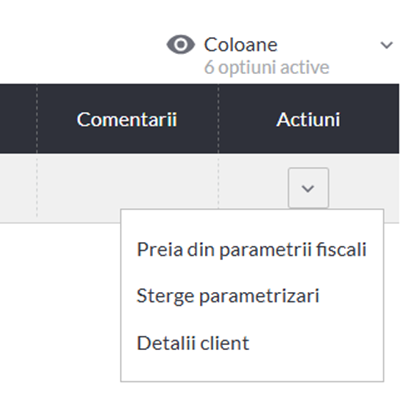Expand the Coloane dropdown chevron
This screenshot has width=413, height=396.
pyautogui.click(x=387, y=45)
